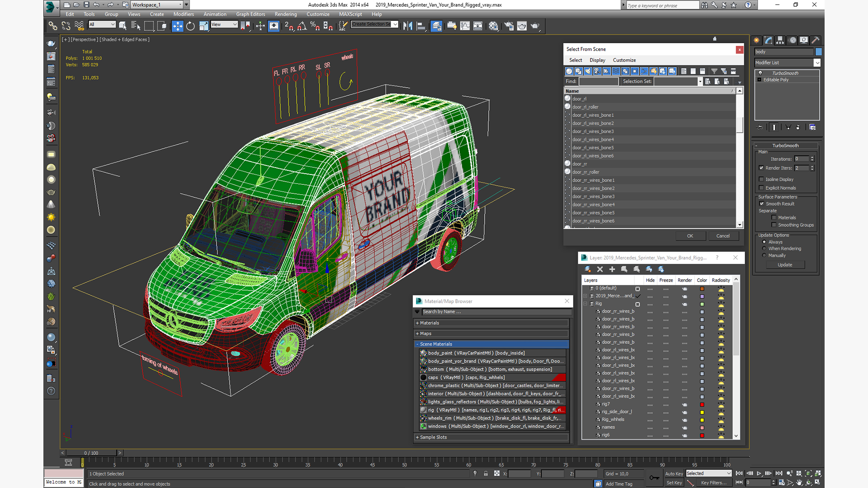The image size is (868, 488).
Task: Open the Material Editor icon
Action: [x=493, y=26]
